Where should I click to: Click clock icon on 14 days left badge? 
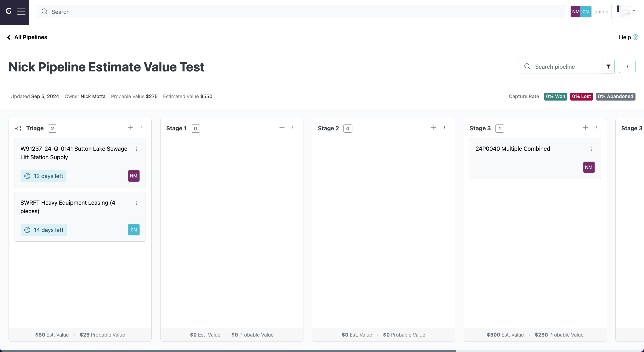[27, 230]
